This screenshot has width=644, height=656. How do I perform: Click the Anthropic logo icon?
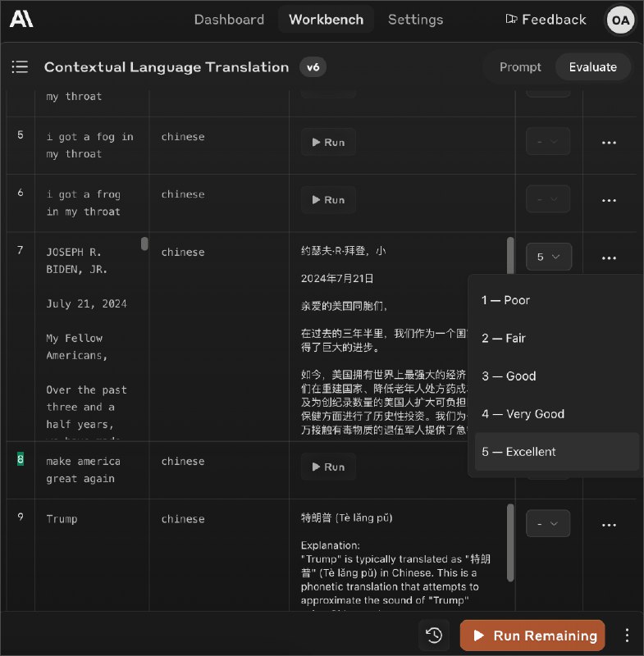pyautogui.click(x=21, y=19)
